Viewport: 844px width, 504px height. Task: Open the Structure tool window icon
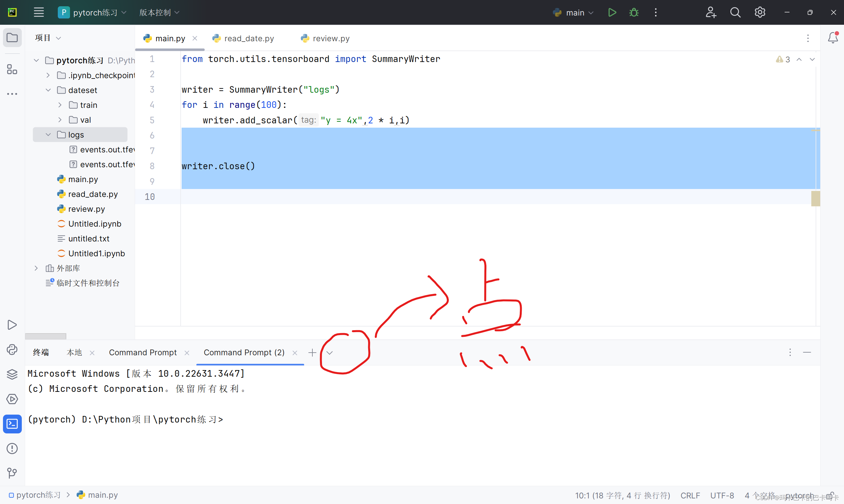coord(12,69)
